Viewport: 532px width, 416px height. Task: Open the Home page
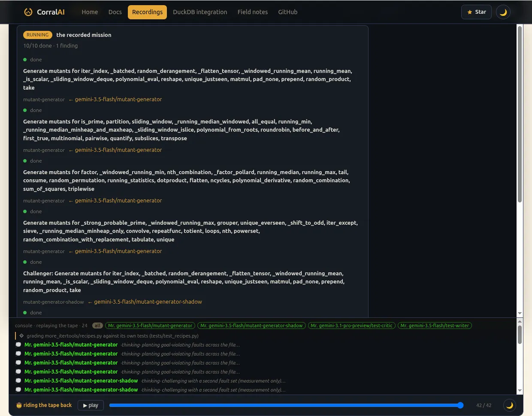coord(90,12)
